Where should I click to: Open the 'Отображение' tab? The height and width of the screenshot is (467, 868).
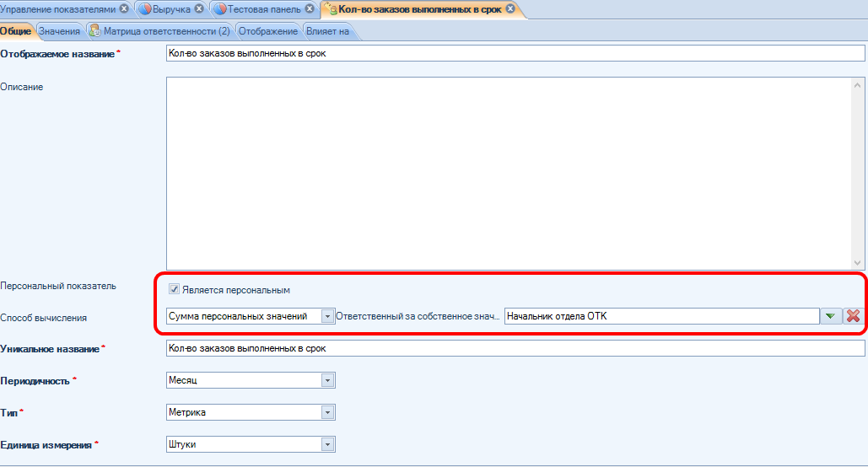click(267, 31)
